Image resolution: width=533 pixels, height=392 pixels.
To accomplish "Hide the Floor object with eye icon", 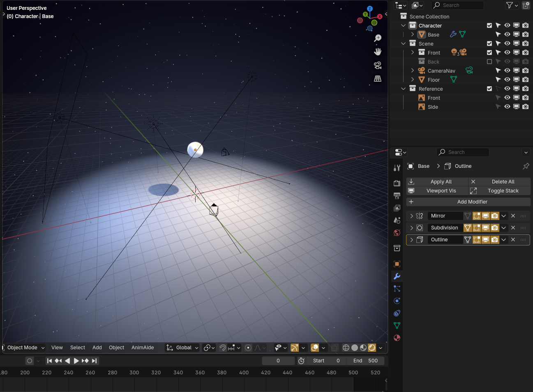I will [507, 80].
